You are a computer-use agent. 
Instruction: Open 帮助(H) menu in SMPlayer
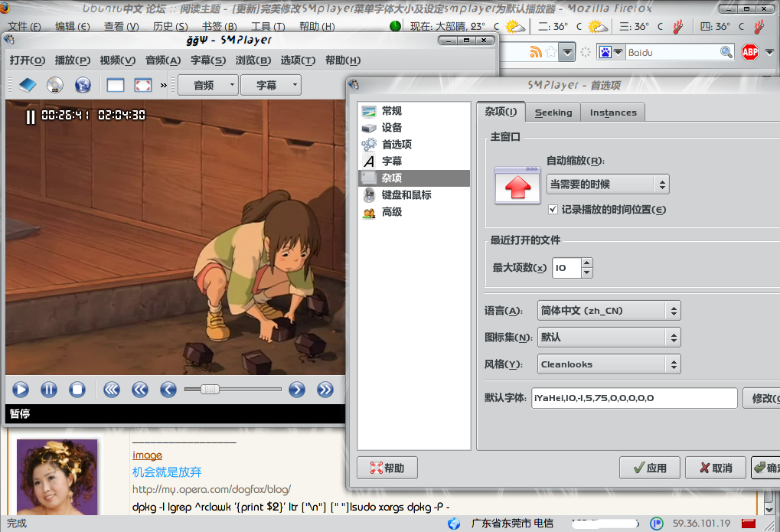point(343,60)
